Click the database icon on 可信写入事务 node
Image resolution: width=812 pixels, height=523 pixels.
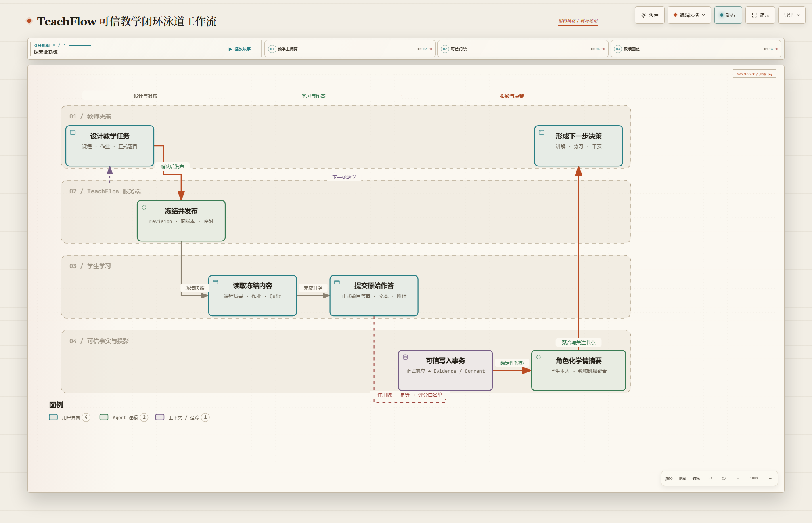tap(405, 357)
